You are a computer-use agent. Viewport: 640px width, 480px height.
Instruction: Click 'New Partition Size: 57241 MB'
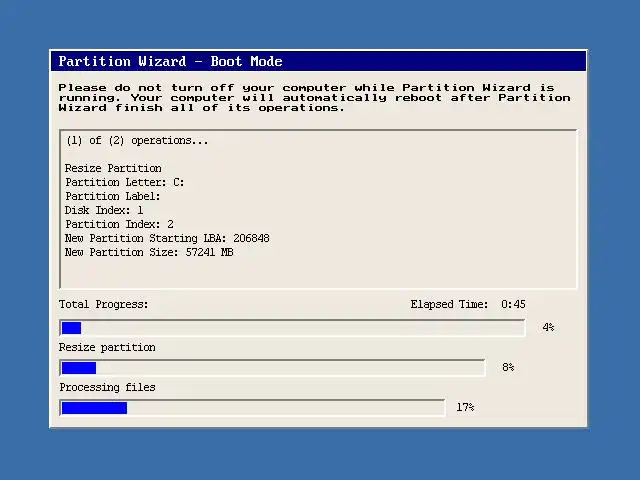tap(149, 252)
